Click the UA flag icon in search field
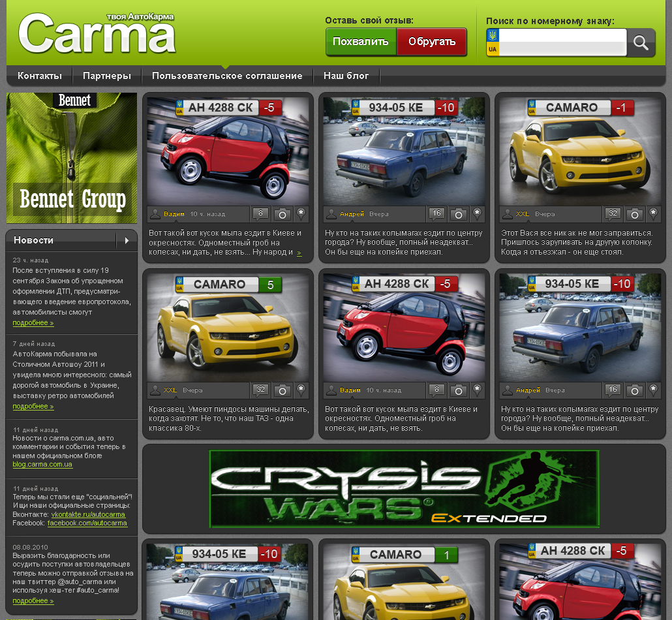This screenshot has width=672, height=620. 493,42
